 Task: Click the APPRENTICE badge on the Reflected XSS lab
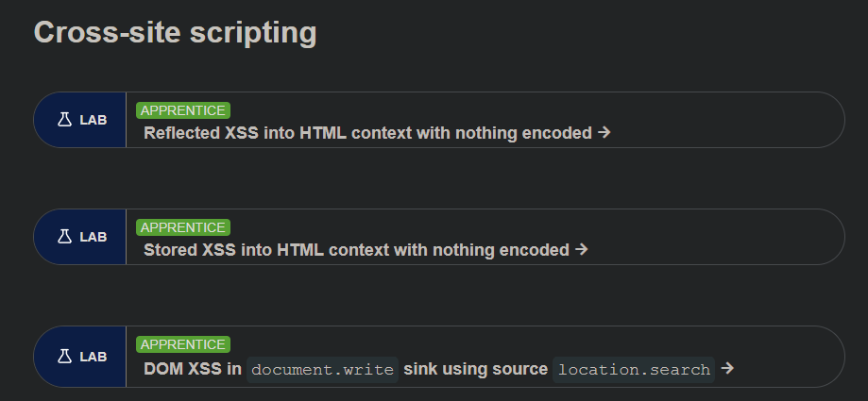pyautogui.click(x=183, y=110)
